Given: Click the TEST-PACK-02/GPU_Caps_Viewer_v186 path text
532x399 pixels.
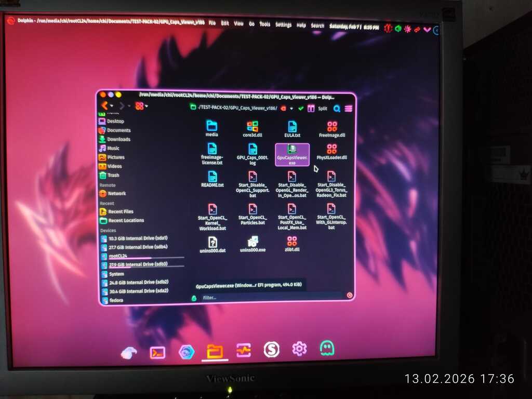Looking at the screenshot, I should (x=237, y=108).
